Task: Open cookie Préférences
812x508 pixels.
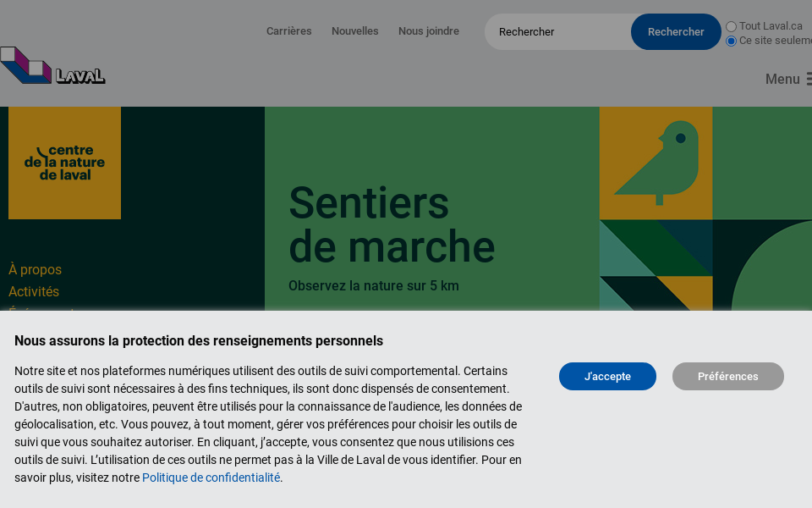Action: 727,376
